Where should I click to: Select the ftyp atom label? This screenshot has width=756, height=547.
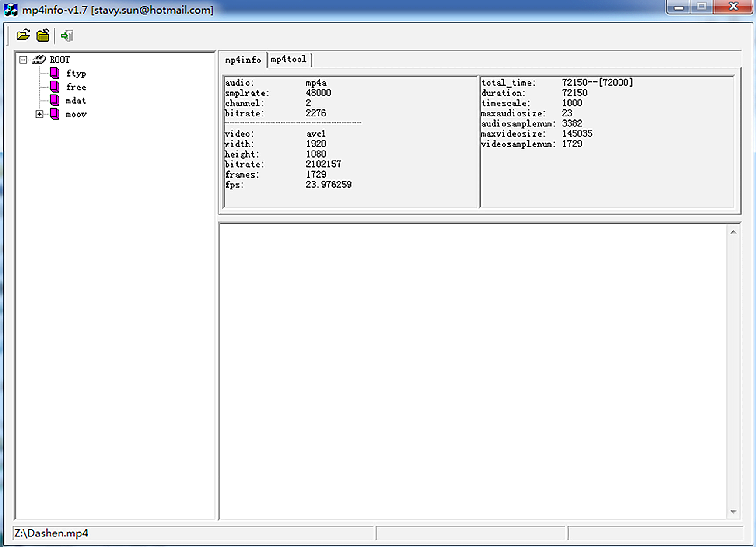[76, 74]
